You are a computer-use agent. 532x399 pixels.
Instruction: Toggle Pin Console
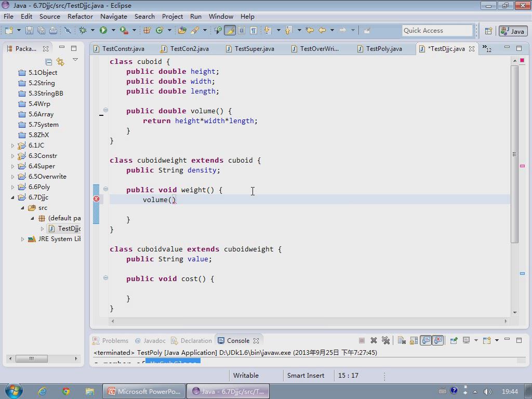click(x=454, y=340)
